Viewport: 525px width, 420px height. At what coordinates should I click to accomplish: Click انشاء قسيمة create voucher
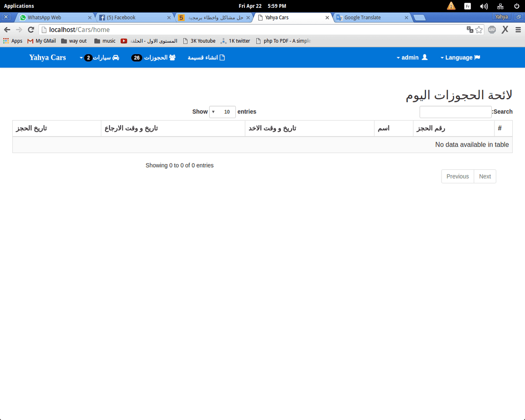click(206, 58)
